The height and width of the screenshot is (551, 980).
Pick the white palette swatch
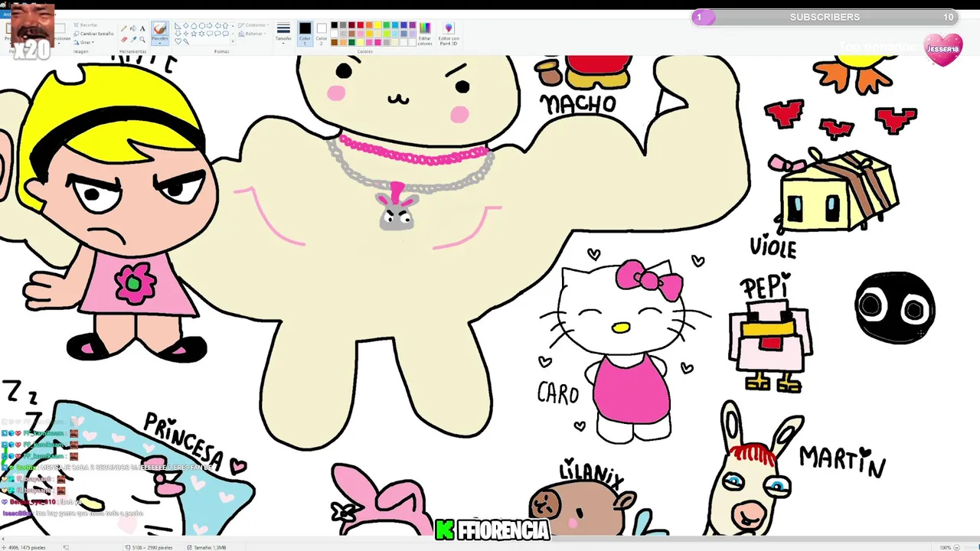335,34
